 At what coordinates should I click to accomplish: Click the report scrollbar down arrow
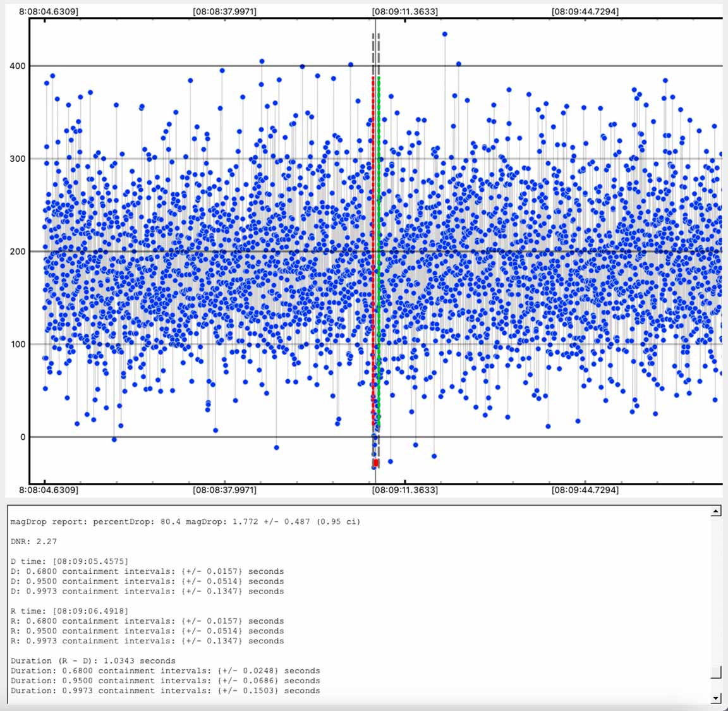click(x=716, y=698)
